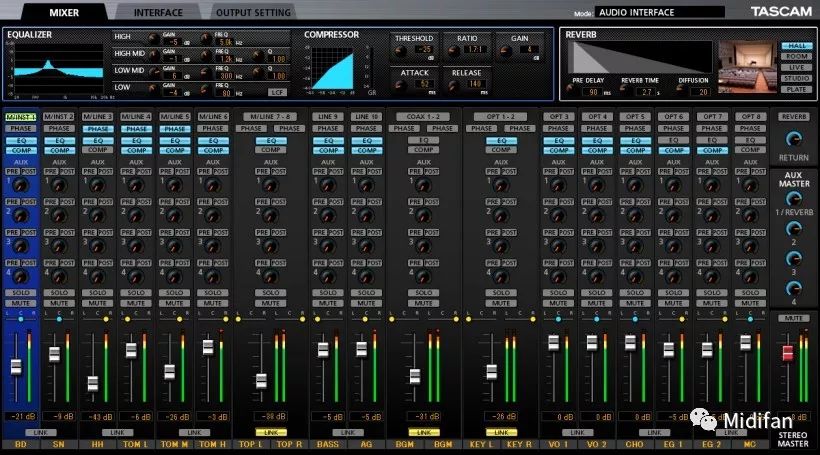Click the aux 4 send knob on M/INST 2
The image size is (820, 455).
(x=59, y=276)
